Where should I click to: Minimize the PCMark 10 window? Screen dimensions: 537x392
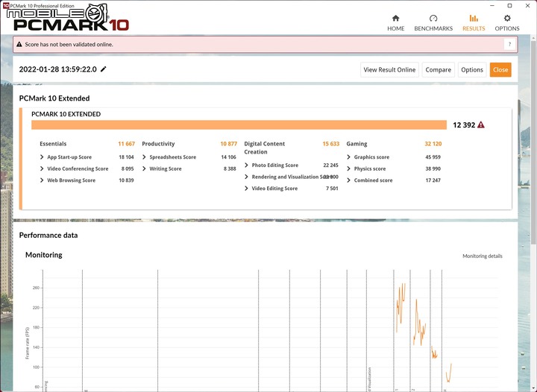[492, 5]
